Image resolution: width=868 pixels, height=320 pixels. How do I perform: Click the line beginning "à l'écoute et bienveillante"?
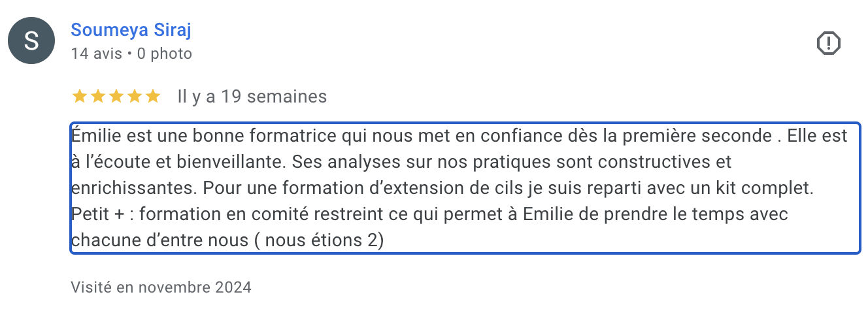click(401, 162)
